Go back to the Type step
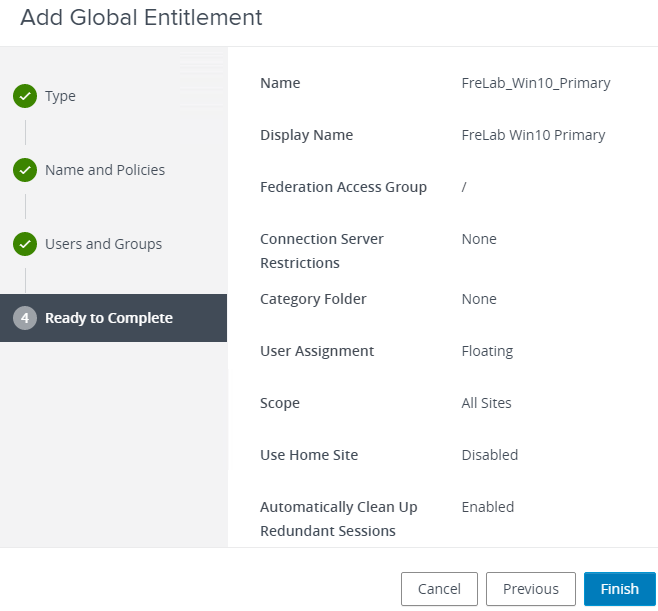Image resolution: width=658 pixels, height=611 pixels. [x=60, y=96]
